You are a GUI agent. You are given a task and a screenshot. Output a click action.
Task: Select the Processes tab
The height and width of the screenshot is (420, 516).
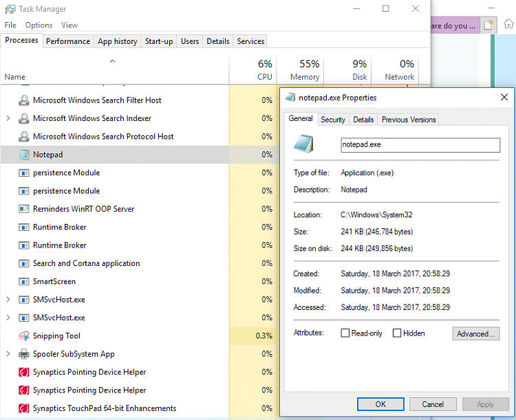[22, 40]
